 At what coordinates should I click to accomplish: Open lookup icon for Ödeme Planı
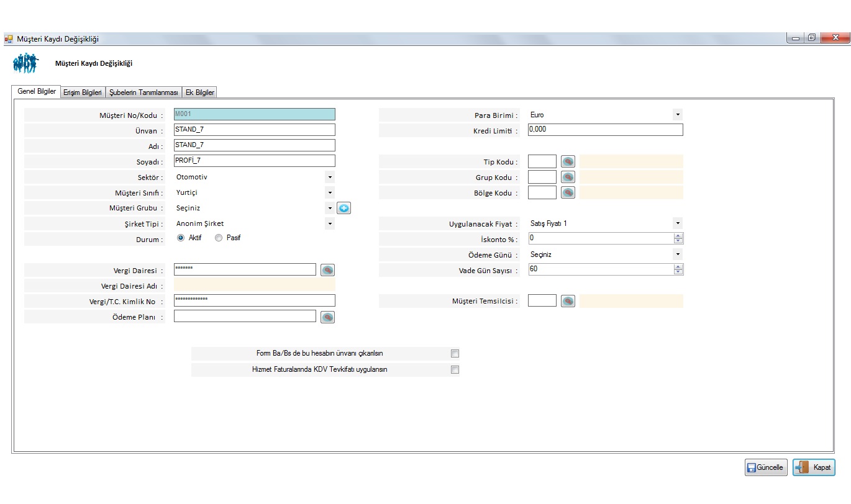(x=327, y=317)
